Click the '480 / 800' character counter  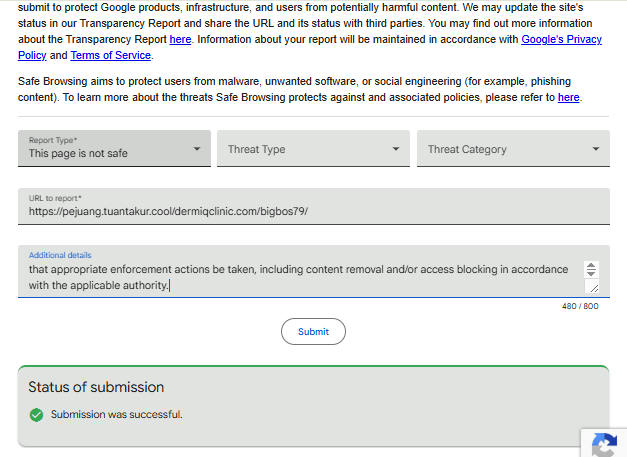pyautogui.click(x=580, y=306)
